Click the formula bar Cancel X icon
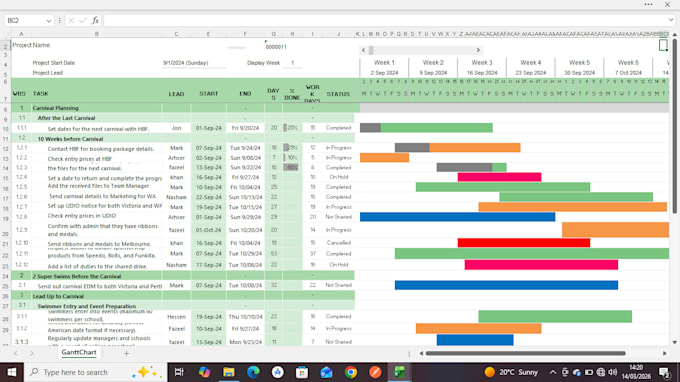Viewport: 680px width, 382px height. [71, 20]
